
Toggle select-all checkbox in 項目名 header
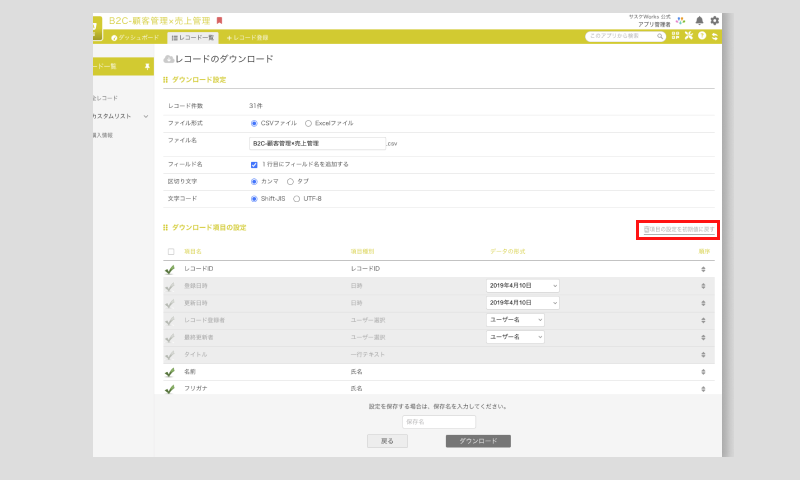pyautogui.click(x=171, y=251)
